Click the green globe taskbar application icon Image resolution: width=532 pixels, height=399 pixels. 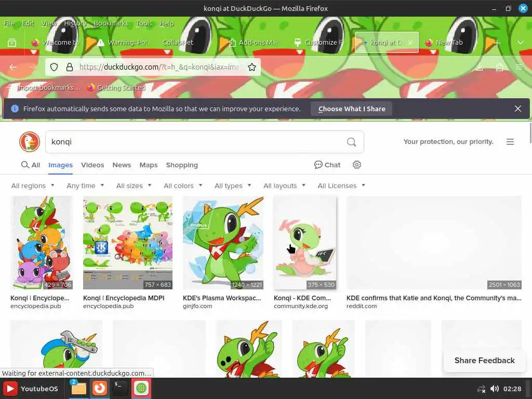click(x=141, y=388)
